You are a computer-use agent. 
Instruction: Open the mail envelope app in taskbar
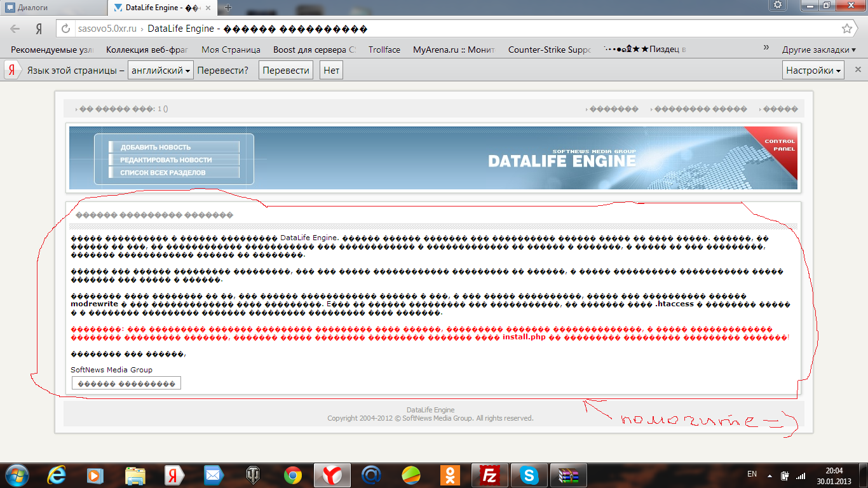213,475
